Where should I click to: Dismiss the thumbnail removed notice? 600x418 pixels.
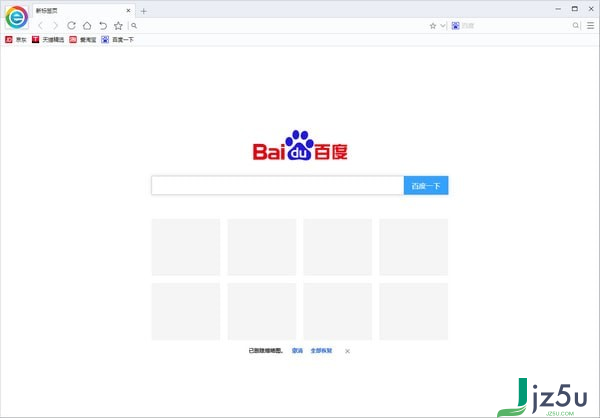click(x=347, y=351)
